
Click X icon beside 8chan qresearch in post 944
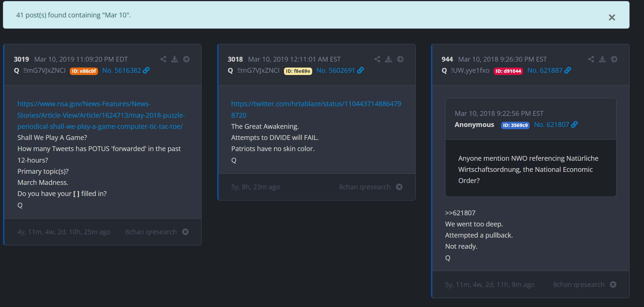[613, 284]
